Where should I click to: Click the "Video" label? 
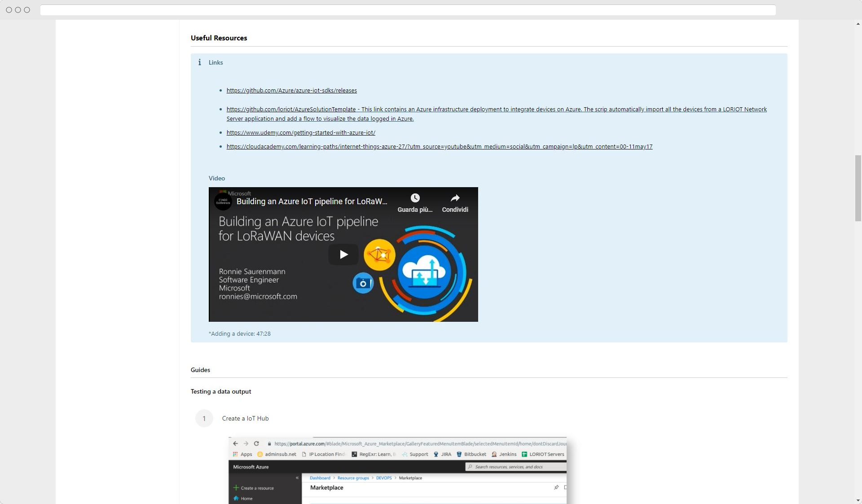pos(217,178)
